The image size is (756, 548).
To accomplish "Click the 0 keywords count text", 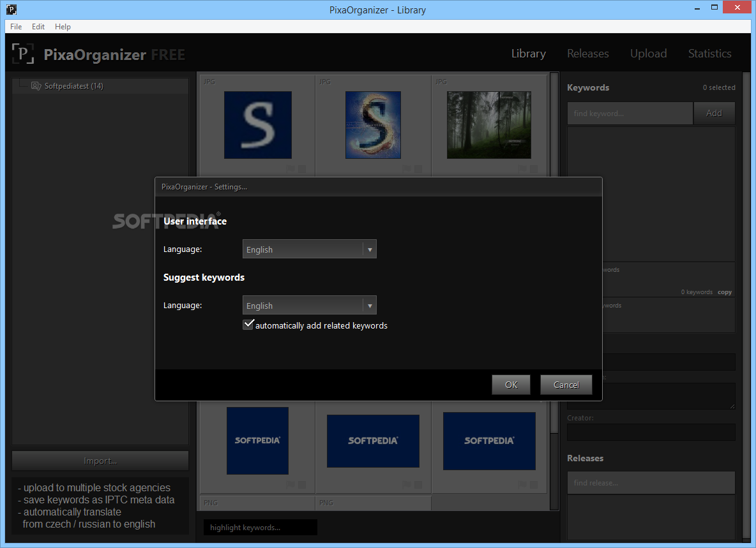I will 697,292.
